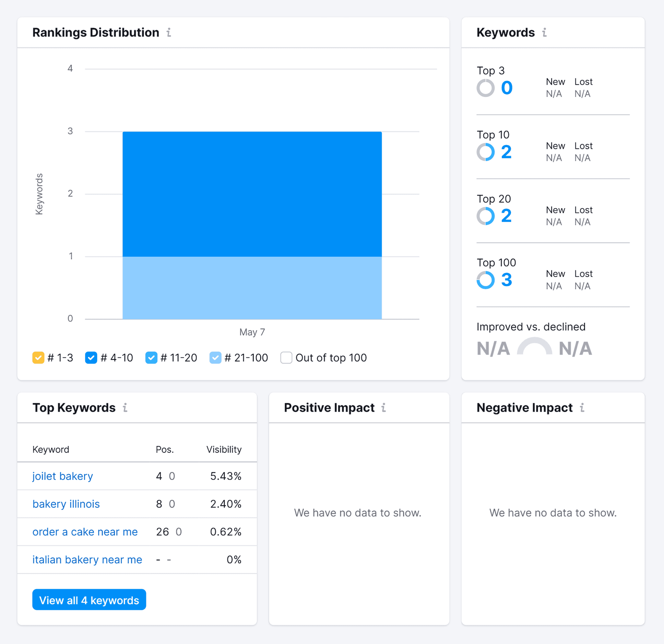Select the Top 3 donut chart
This screenshot has height=644, width=664.
point(486,88)
